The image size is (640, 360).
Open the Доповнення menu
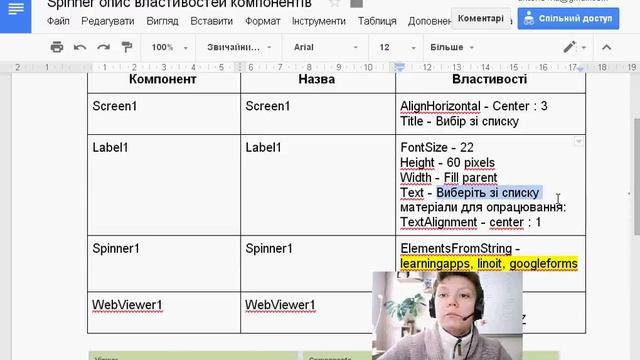(x=429, y=21)
